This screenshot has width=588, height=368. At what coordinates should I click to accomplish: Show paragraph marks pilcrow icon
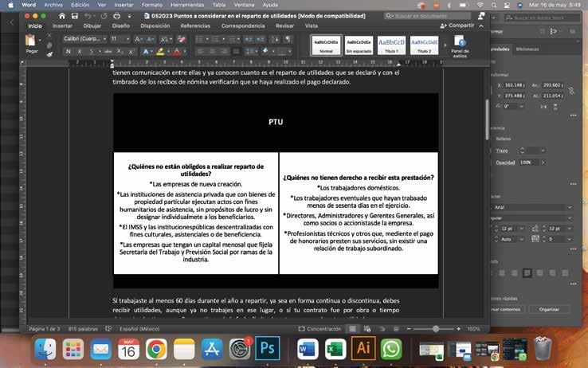[x=288, y=39]
